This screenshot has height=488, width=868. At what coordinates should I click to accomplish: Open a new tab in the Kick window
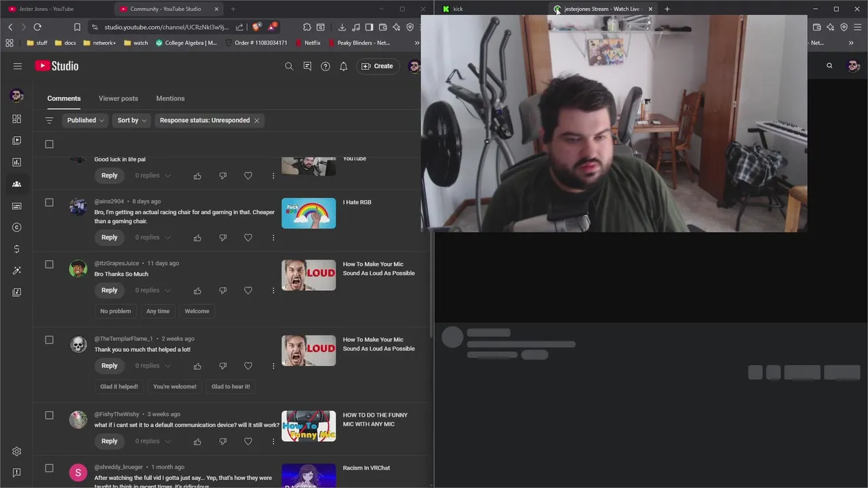tap(667, 9)
